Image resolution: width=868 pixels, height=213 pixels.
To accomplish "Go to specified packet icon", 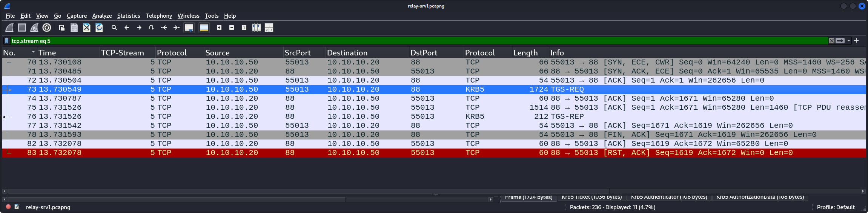I will click(x=152, y=28).
